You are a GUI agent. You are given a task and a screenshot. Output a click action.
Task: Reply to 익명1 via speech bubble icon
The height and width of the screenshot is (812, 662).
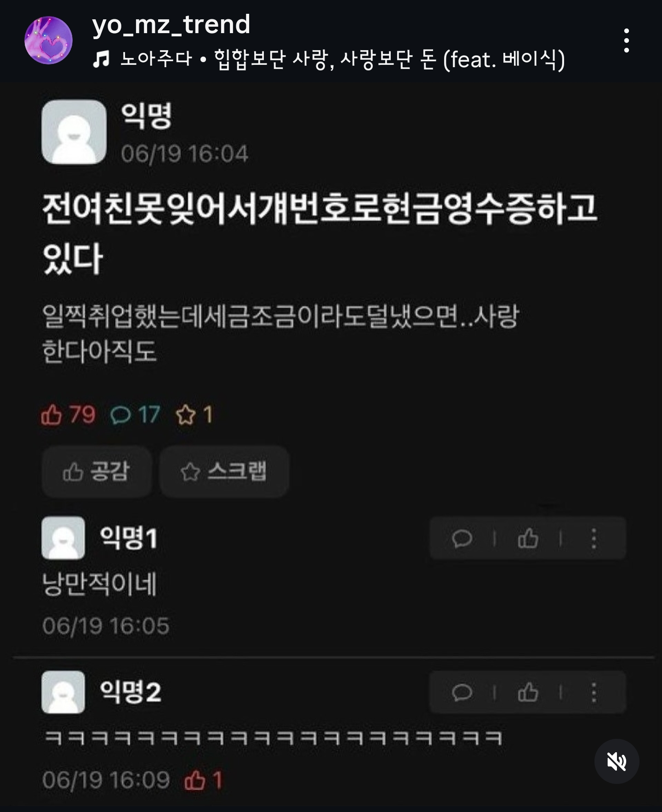462,538
